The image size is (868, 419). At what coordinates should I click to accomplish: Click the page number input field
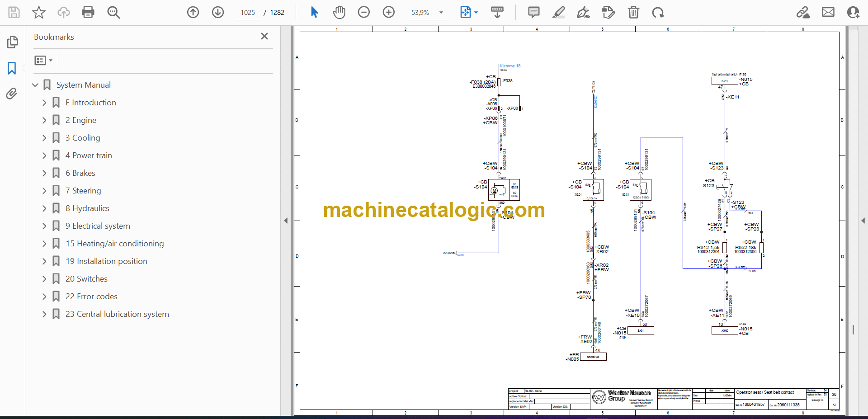point(248,13)
